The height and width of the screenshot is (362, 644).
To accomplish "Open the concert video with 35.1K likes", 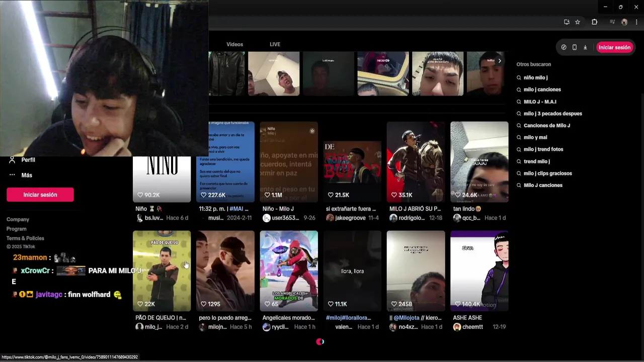I will [416, 162].
